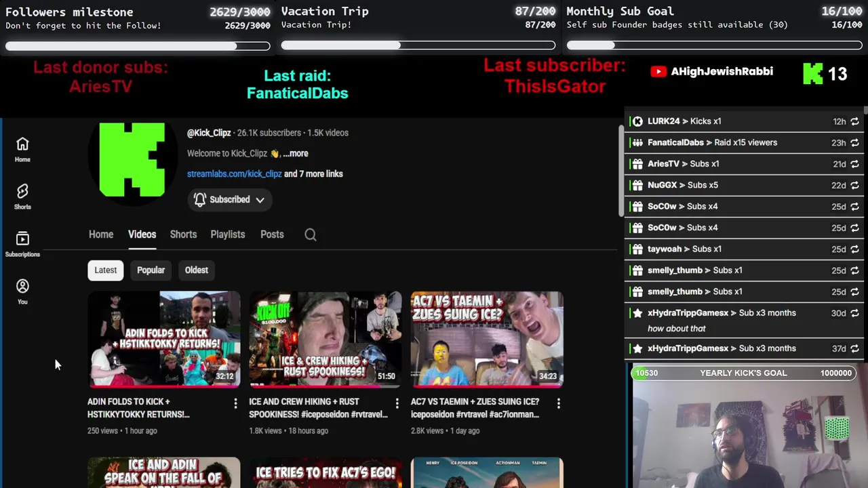Replay the LURK24 Kicks x1 event
The image size is (868, 488).
click(x=854, y=121)
